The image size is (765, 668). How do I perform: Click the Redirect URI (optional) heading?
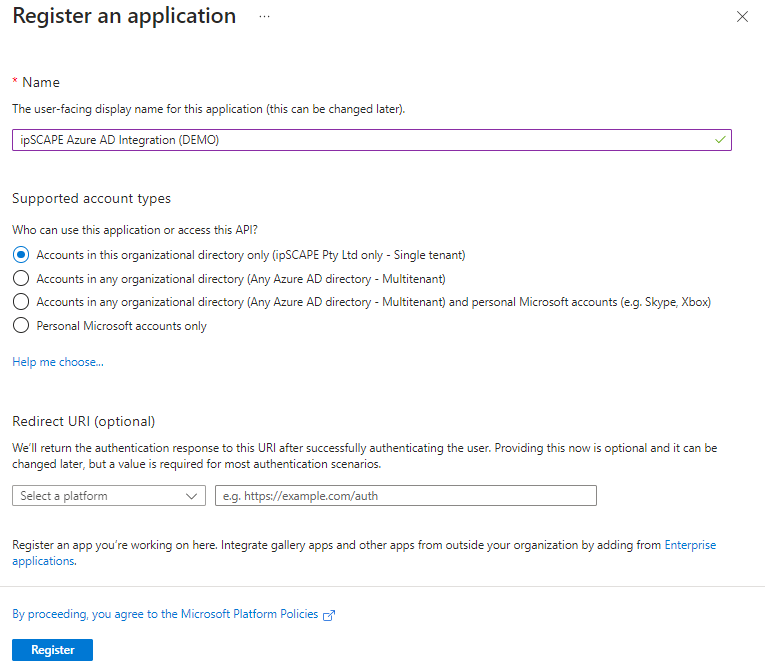coord(84,421)
